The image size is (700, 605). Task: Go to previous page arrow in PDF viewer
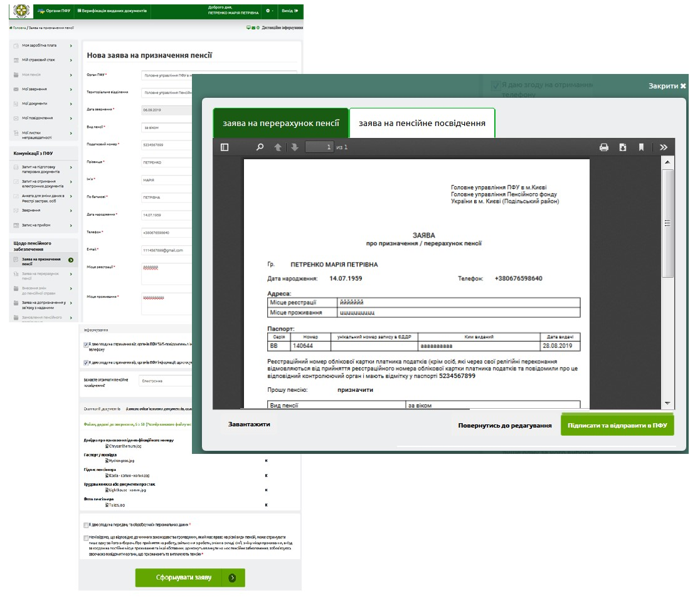pyautogui.click(x=278, y=147)
